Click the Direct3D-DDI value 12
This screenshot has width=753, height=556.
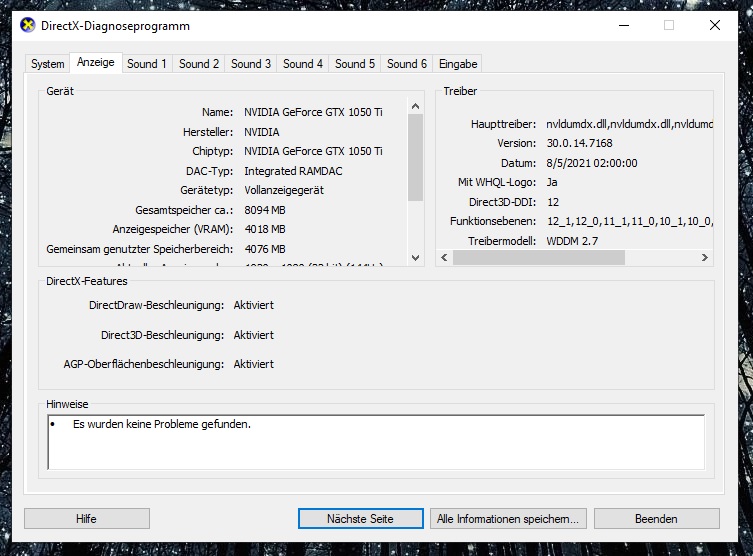click(x=553, y=202)
